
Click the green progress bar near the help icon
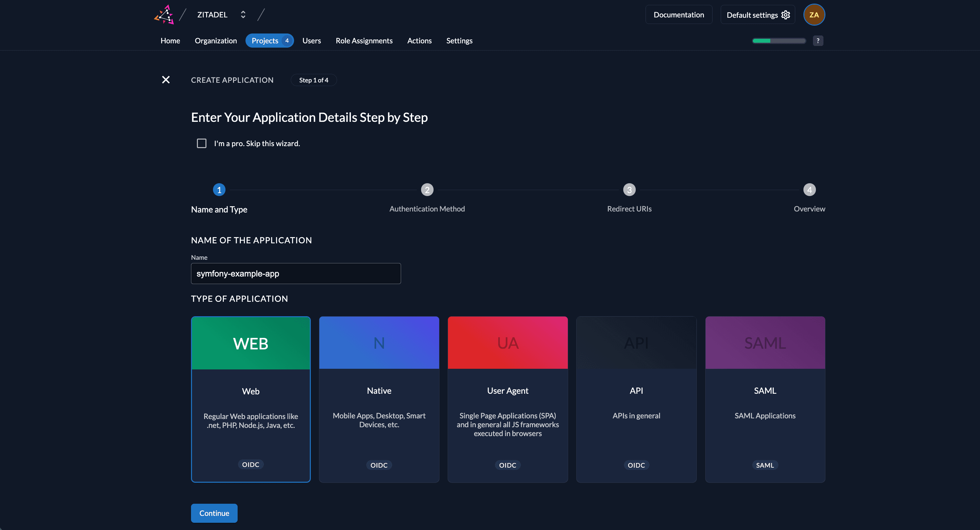point(778,40)
